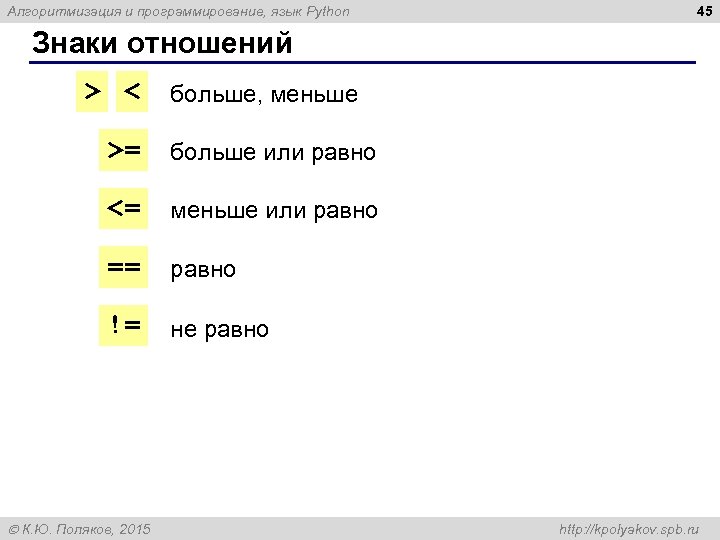Click the slide title 'Знаки отношений'
Image resolution: width=720 pixels, height=540 pixels.
pos(162,43)
